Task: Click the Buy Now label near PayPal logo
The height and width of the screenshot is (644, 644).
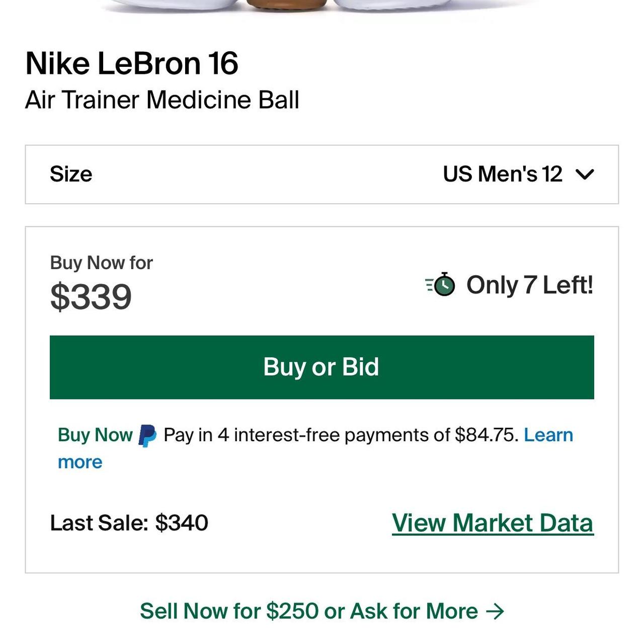Action: 94,435
